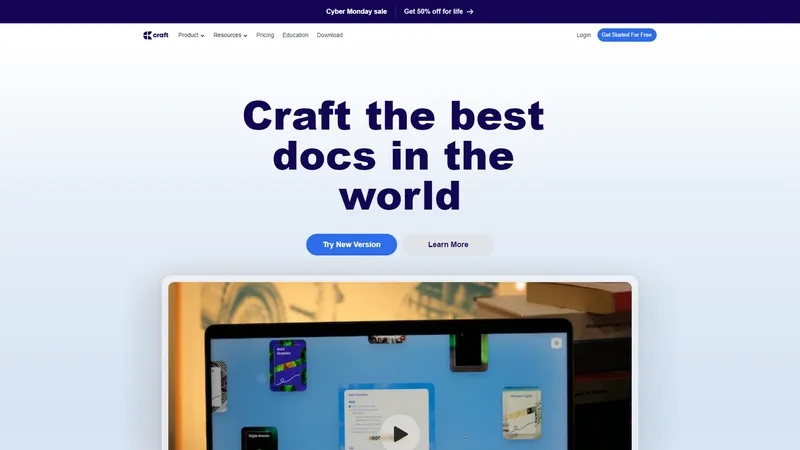Click the gear icon on video laptop screen
This screenshot has height=450, width=800.
(x=557, y=343)
